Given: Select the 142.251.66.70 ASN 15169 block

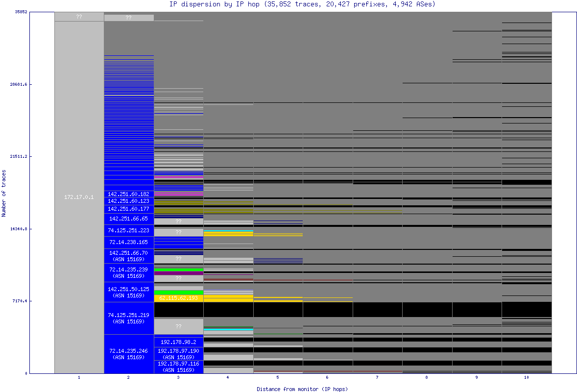Looking at the screenshot, I should pos(129,256).
